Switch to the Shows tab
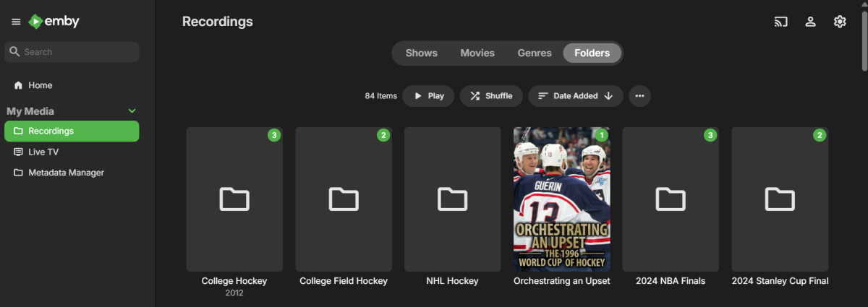Image resolution: width=868 pixels, height=307 pixels. click(421, 53)
